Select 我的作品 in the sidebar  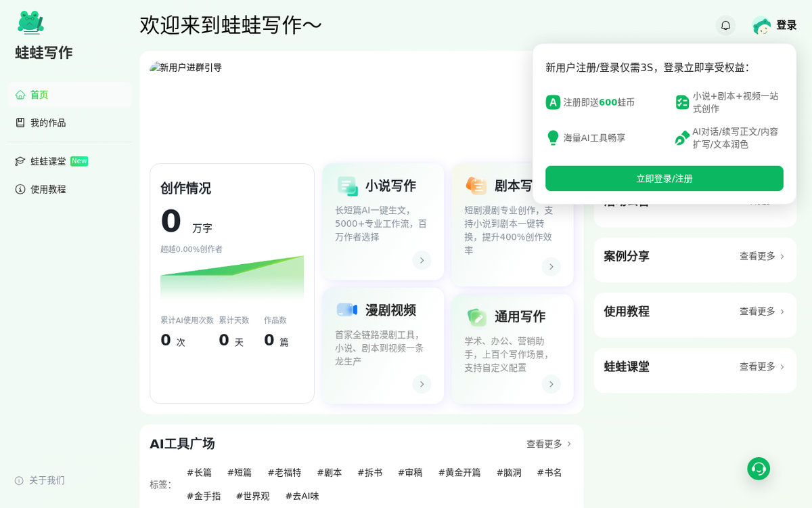click(x=47, y=123)
